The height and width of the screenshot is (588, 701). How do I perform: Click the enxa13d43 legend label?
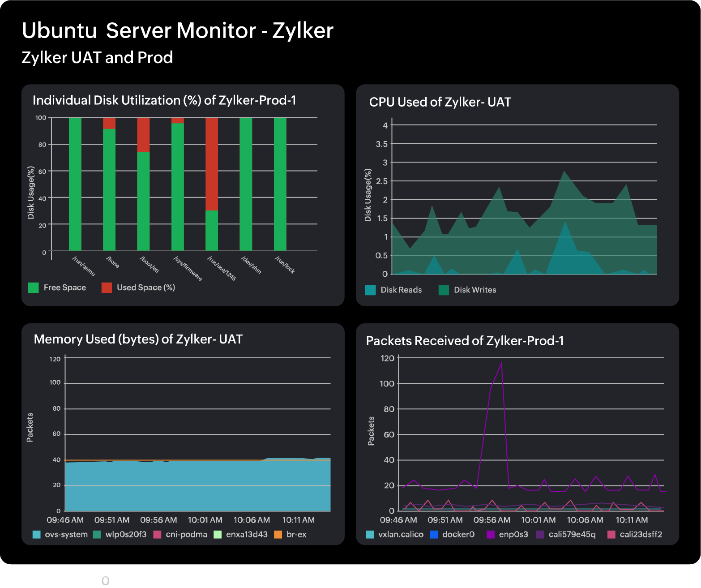coord(247,534)
